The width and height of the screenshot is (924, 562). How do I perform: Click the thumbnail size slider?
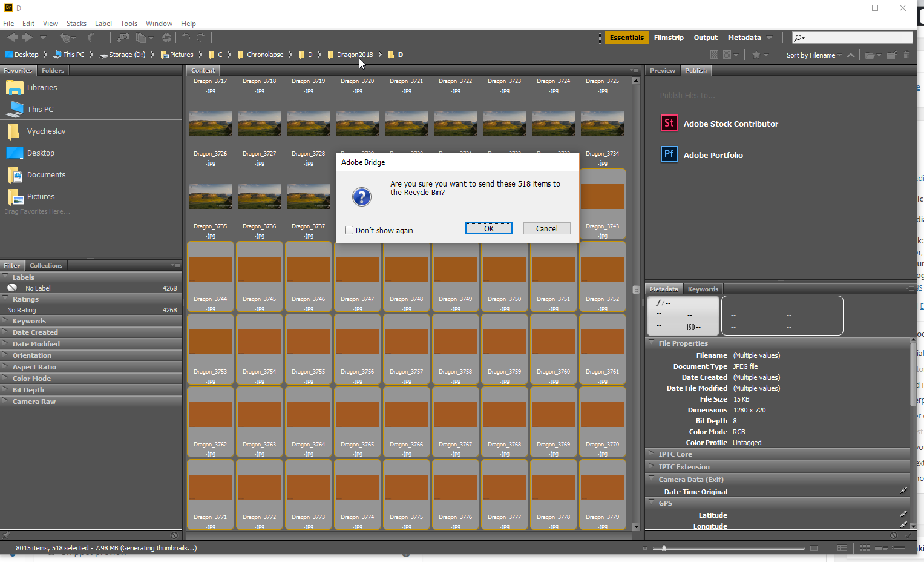pyautogui.click(x=664, y=548)
